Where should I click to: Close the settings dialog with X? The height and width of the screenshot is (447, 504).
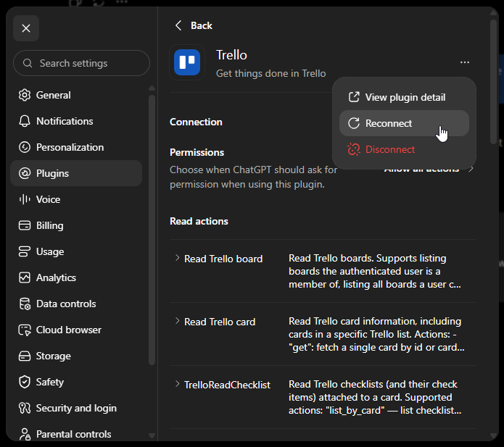tap(26, 28)
